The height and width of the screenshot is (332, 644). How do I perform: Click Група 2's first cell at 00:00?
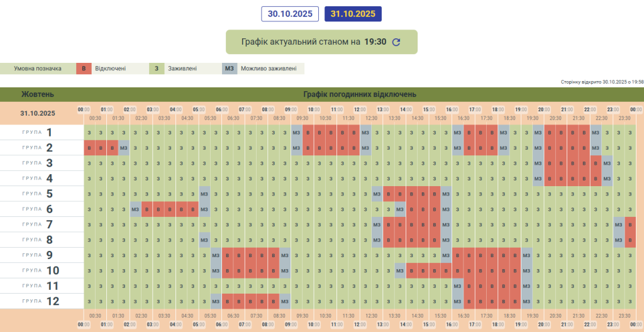[x=90, y=148]
